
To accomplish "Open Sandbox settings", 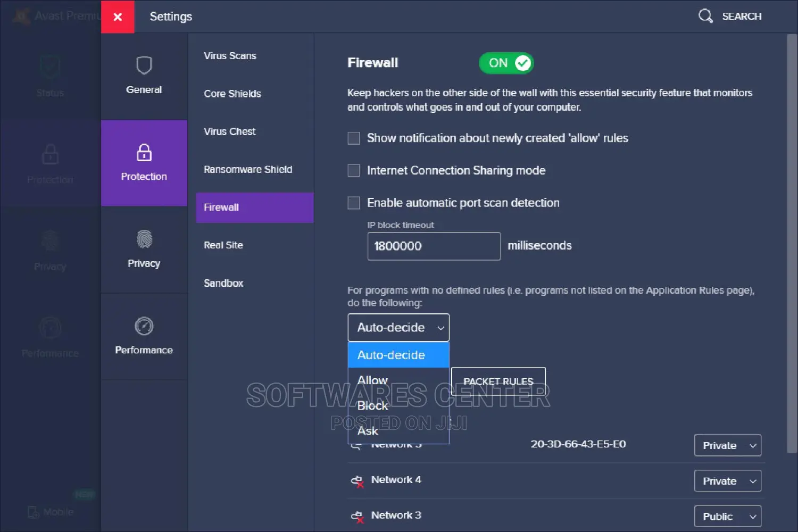I will tap(223, 283).
